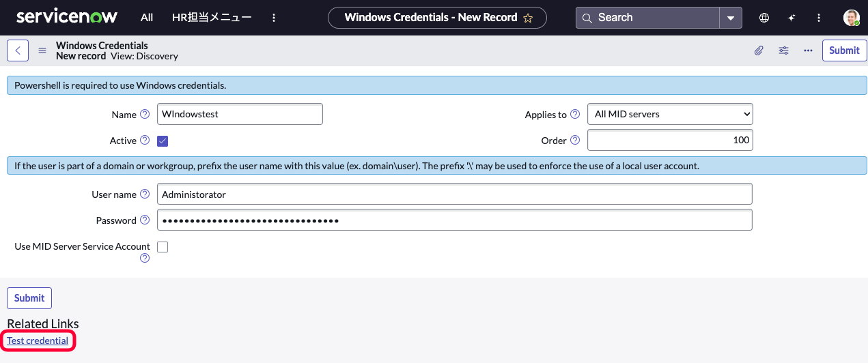The width and height of the screenshot is (868, 363).
Task: Click the domain\user prefix info message
Action: (437, 166)
